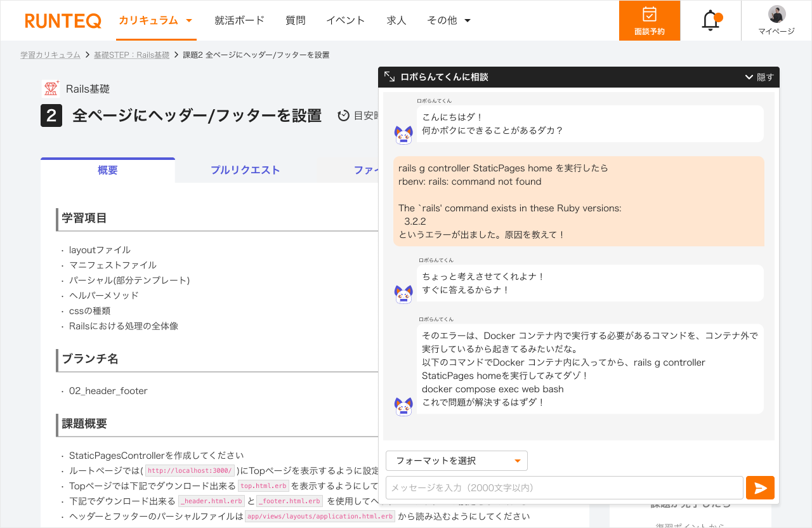Expand the chat panel with arrows icon

coord(390,77)
